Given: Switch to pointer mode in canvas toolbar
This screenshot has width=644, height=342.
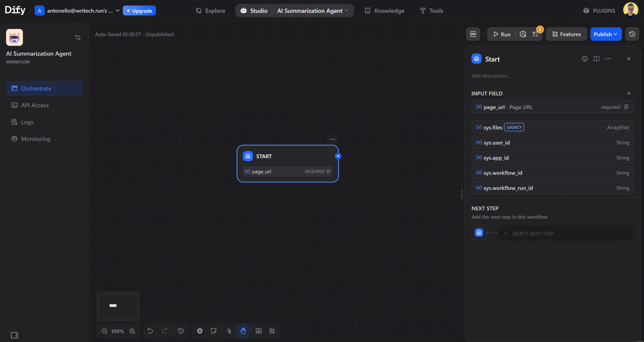Looking at the screenshot, I should (229, 331).
